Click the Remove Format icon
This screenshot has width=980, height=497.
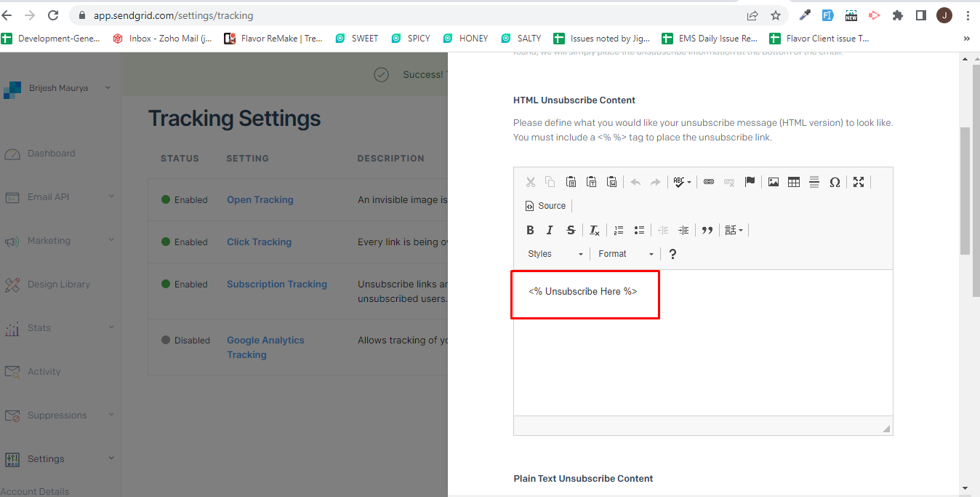(595, 230)
